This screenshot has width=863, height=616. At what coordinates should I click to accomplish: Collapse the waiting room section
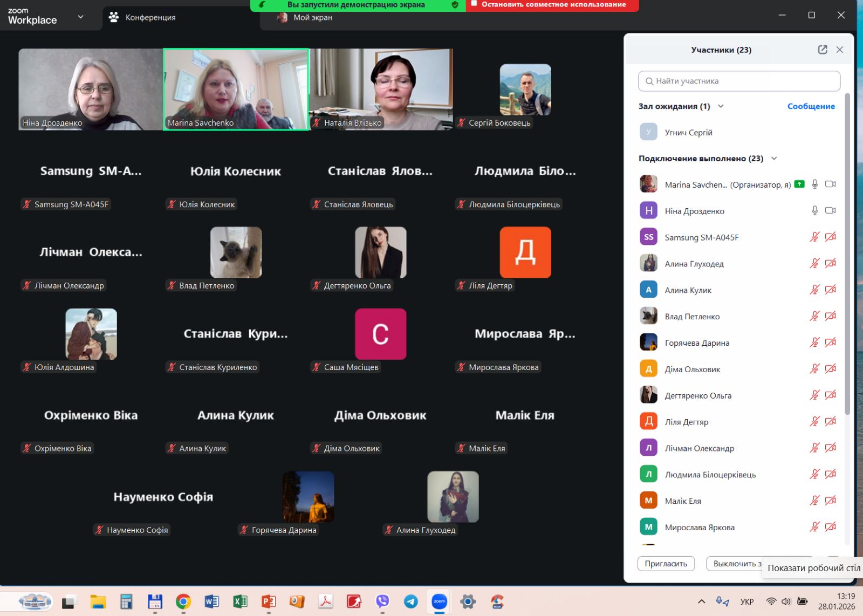[x=721, y=106]
